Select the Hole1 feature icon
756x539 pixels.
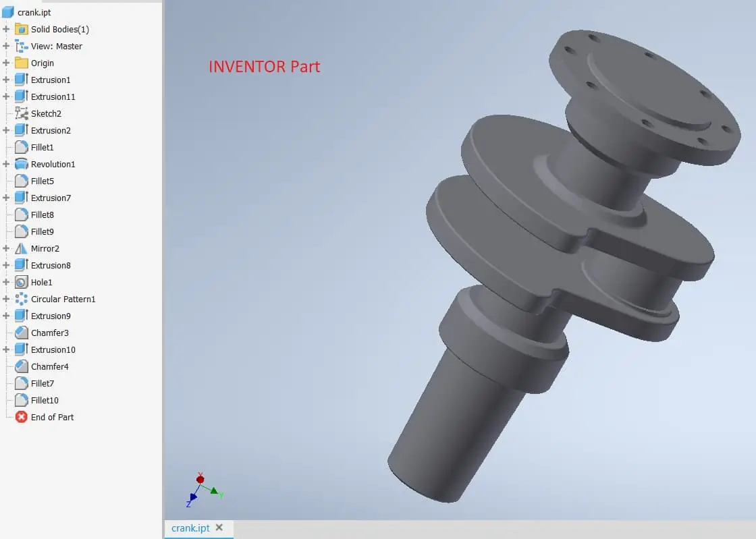click(22, 282)
